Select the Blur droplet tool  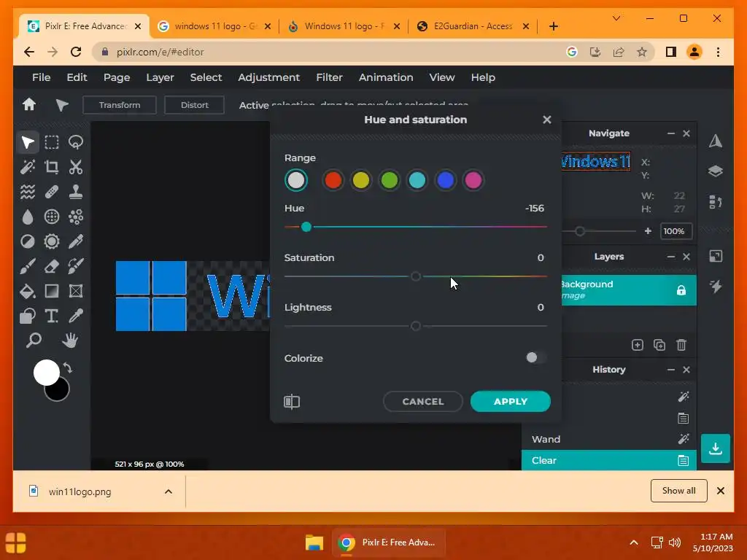(28, 217)
